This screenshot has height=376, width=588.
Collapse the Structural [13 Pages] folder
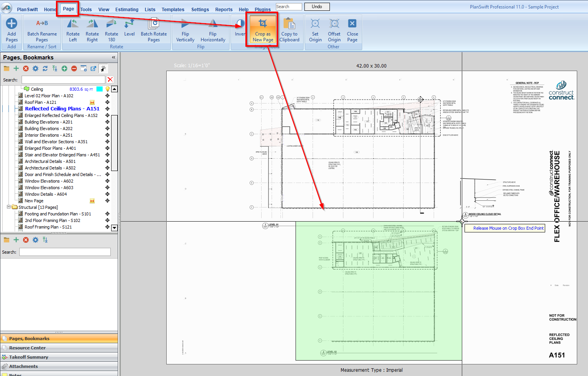pyautogui.click(x=9, y=207)
